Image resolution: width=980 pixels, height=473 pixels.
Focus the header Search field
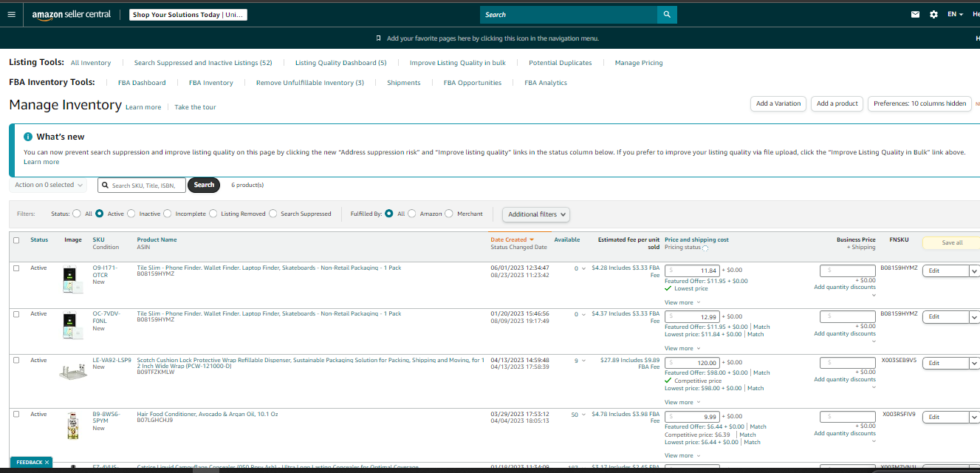[569, 14]
